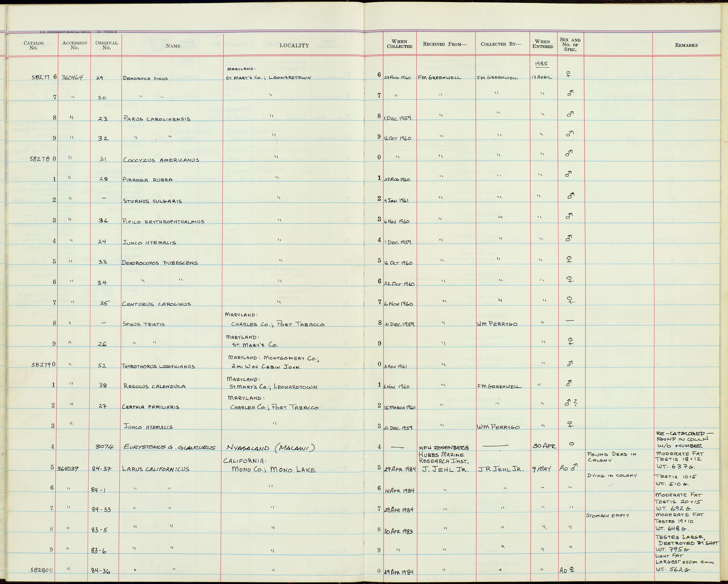The image size is (728, 584).
Task: Click the 'Locality' column header
Action: click(x=294, y=46)
